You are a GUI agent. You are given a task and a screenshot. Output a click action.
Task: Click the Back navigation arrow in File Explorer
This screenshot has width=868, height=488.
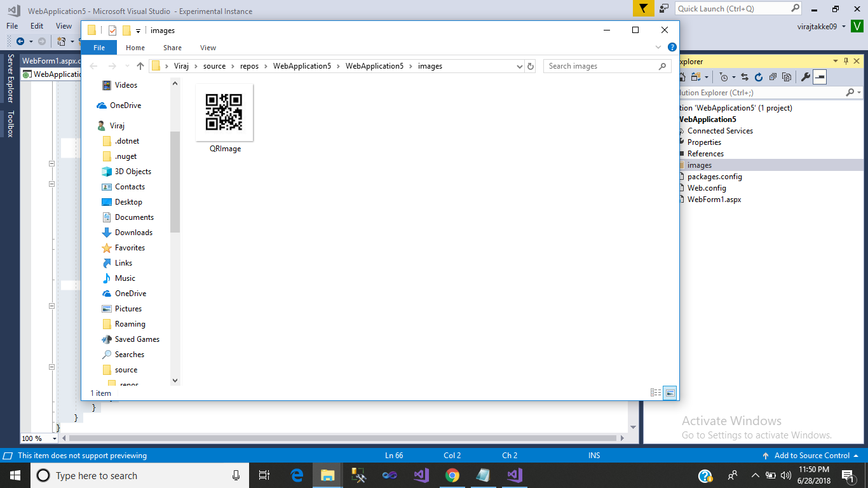click(x=93, y=65)
